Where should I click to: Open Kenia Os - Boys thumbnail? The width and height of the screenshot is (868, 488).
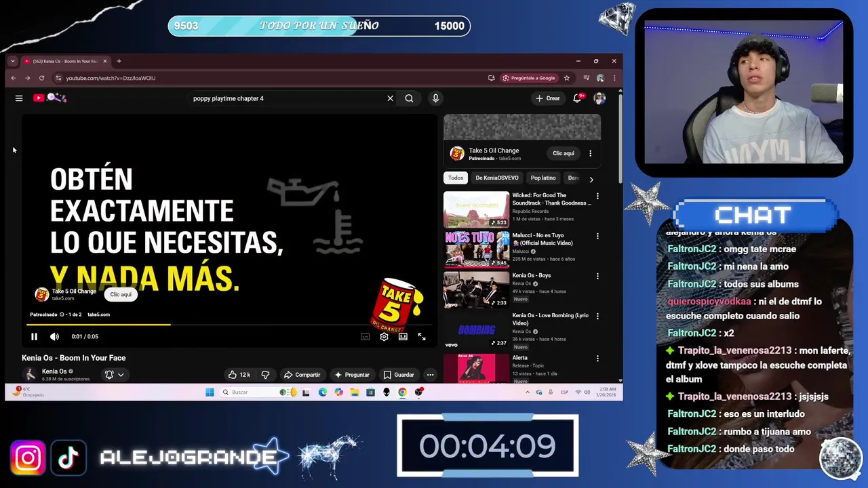click(476, 289)
